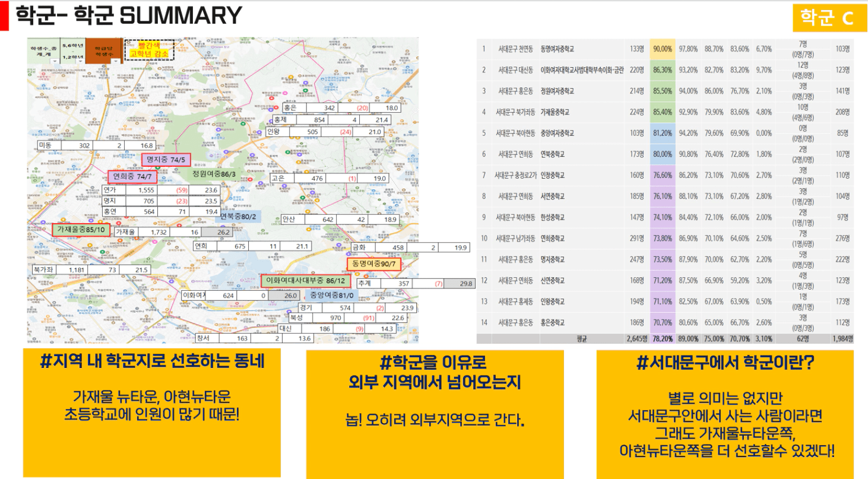Select 중앙여자중학교 in the ranking table
Image resolution: width=868 pixels, height=479 pixels.
[x=557, y=133]
